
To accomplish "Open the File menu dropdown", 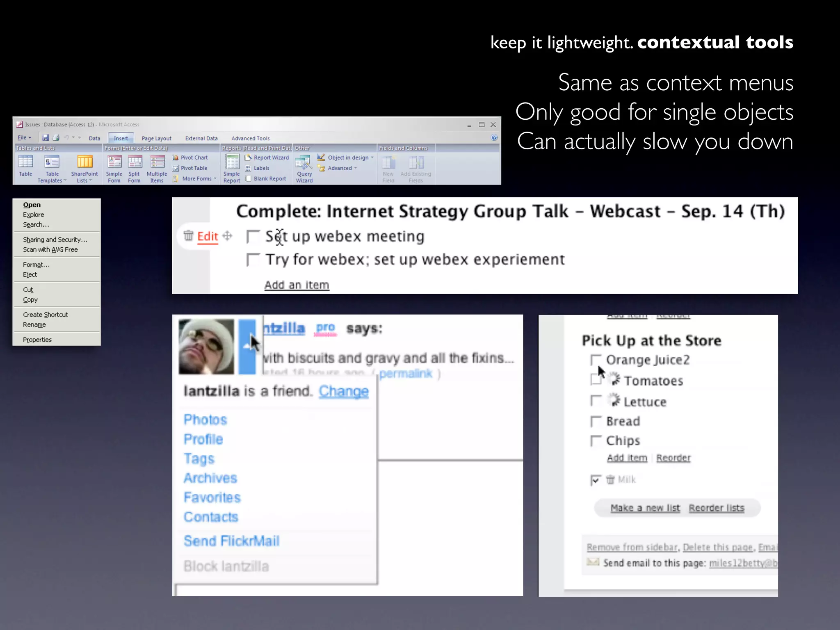I will [x=24, y=138].
